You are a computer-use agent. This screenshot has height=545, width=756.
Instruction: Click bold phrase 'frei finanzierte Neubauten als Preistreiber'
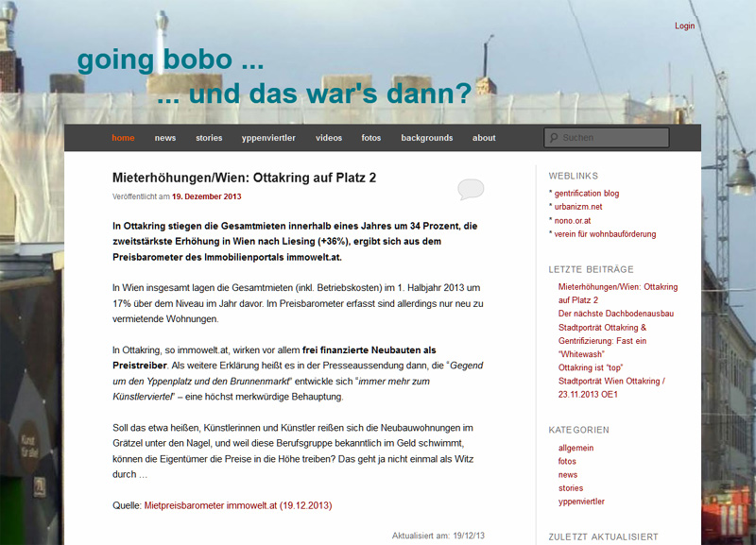click(x=274, y=358)
